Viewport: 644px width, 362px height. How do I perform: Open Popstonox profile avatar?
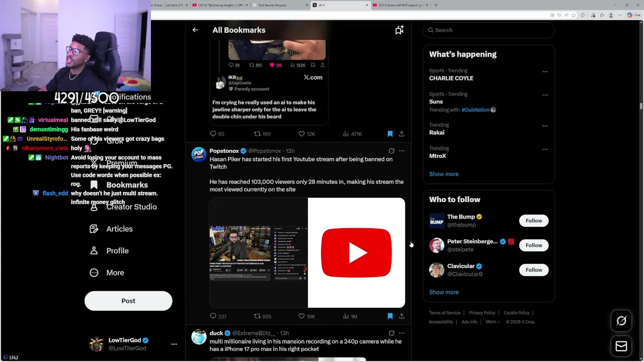pos(199,154)
